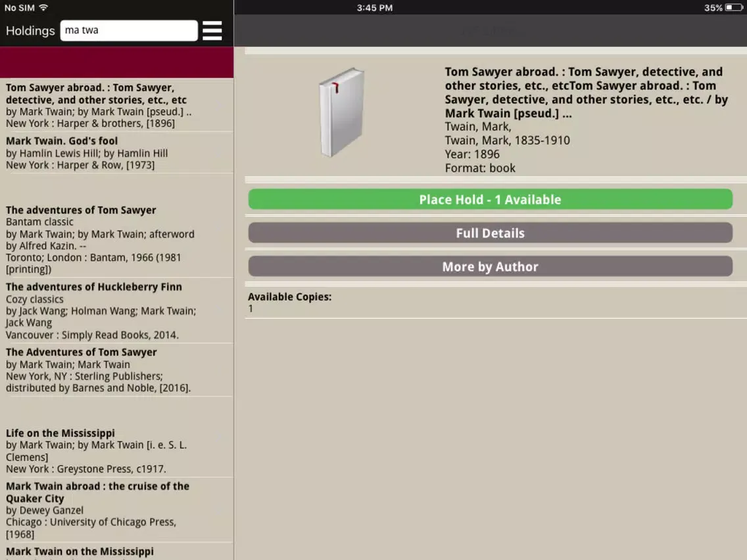
Task: Select 'Tom Sawyer abroad' result in list
Action: (117, 105)
